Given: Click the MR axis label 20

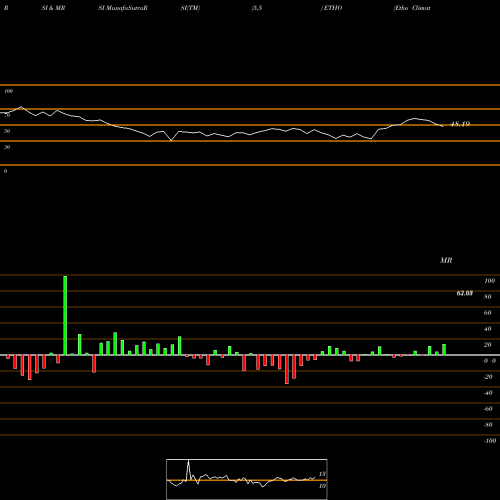Looking at the screenshot, I should (488, 345).
